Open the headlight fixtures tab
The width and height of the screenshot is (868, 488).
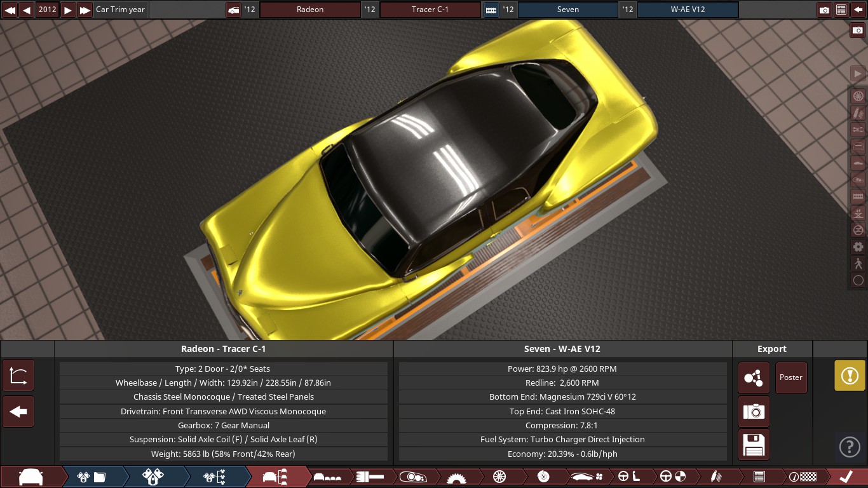pyautogui.click(x=413, y=477)
